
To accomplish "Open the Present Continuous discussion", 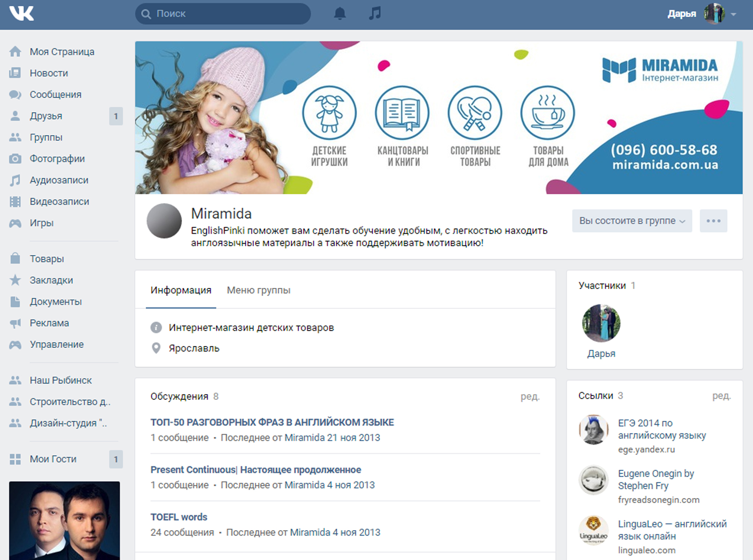I will coord(256,470).
